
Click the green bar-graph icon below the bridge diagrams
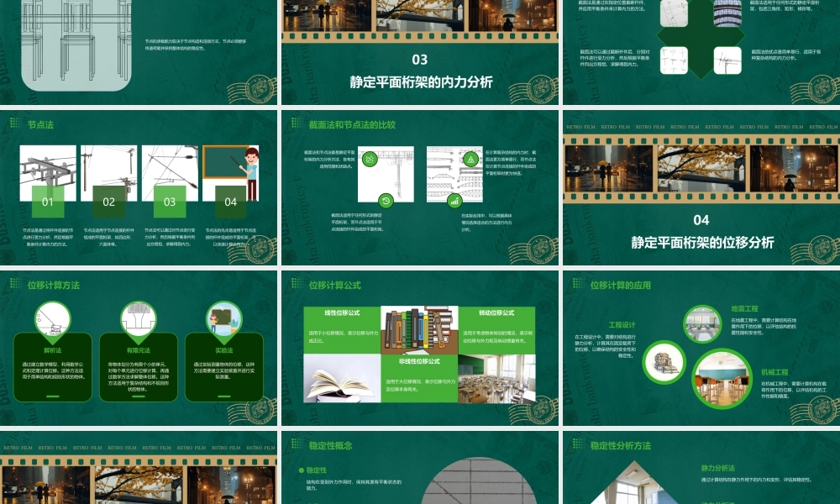(454, 201)
